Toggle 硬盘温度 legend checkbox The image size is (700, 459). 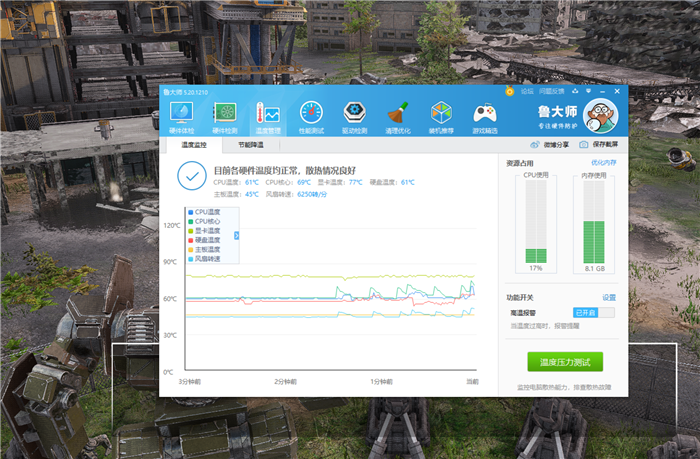191,240
